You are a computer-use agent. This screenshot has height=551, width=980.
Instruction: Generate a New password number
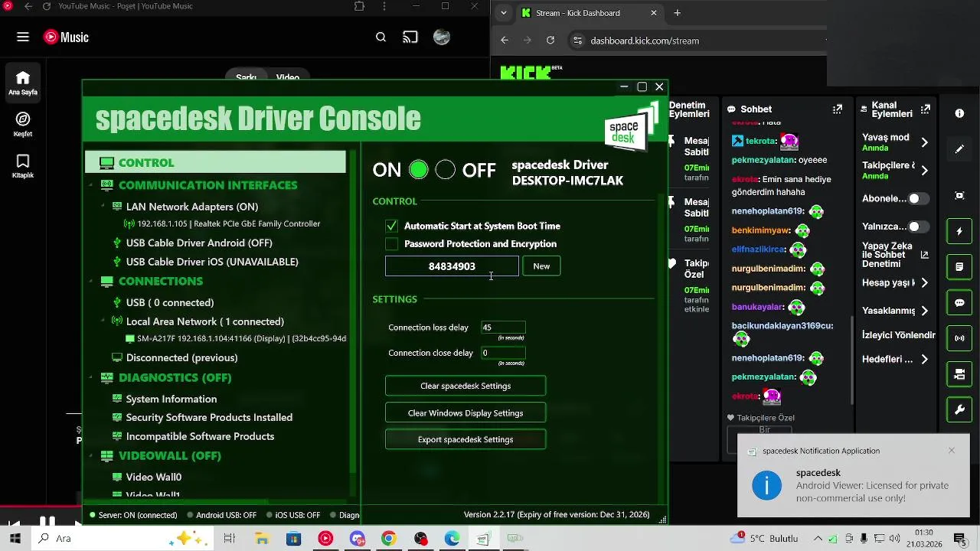click(x=541, y=266)
